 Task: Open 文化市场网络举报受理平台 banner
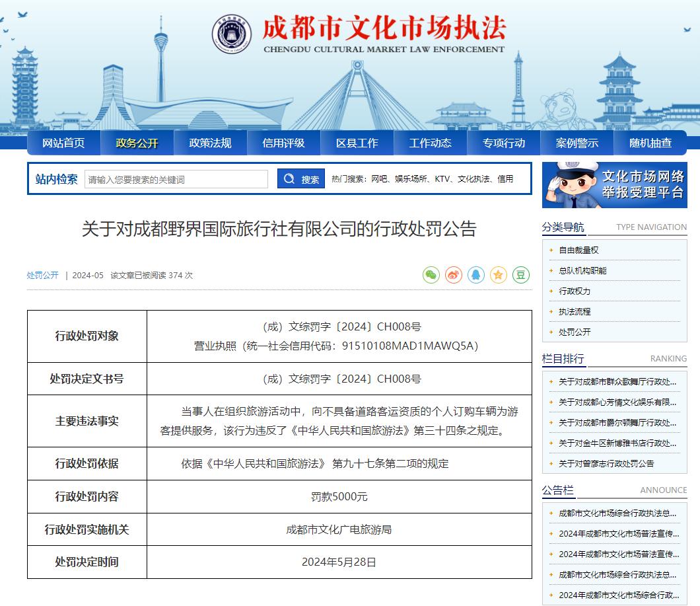pos(614,185)
